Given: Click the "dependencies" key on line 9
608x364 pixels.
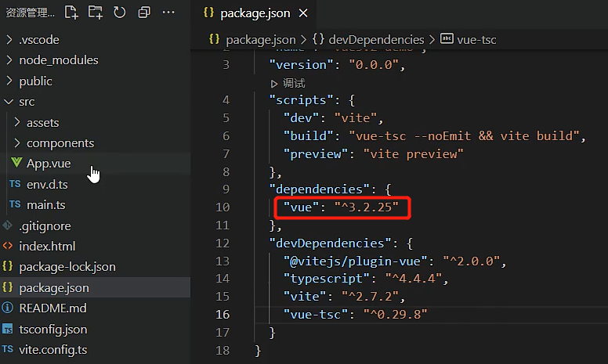Looking at the screenshot, I should point(319,189).
